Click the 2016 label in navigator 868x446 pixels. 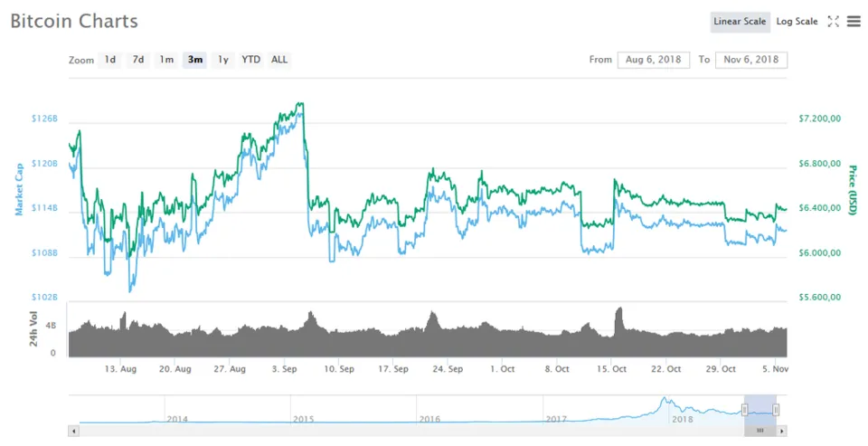point(429,420)
